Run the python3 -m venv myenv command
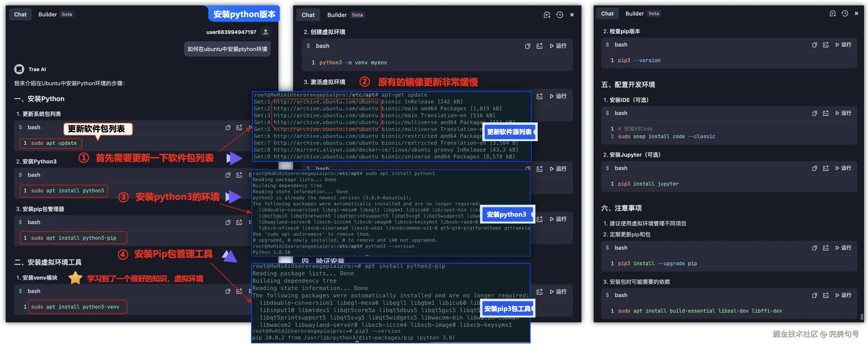The image size is (868, 347). pos(558,46)
